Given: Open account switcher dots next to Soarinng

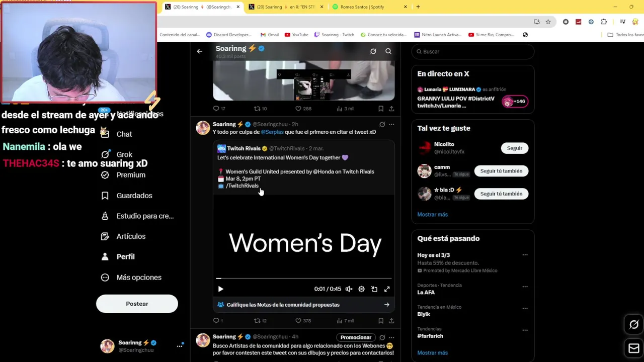Looking at the screenshot, I should tap(180, 346).
